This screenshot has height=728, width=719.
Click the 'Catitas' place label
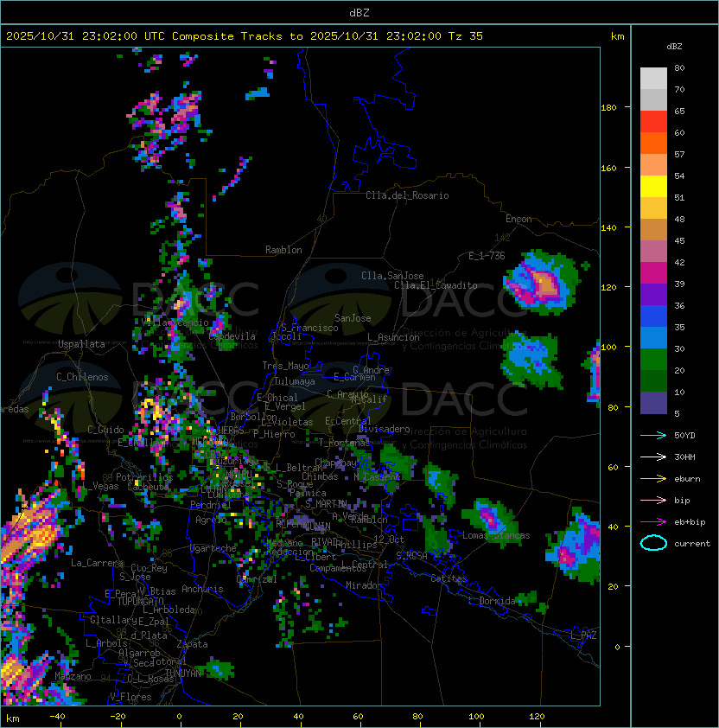point(449,578)
